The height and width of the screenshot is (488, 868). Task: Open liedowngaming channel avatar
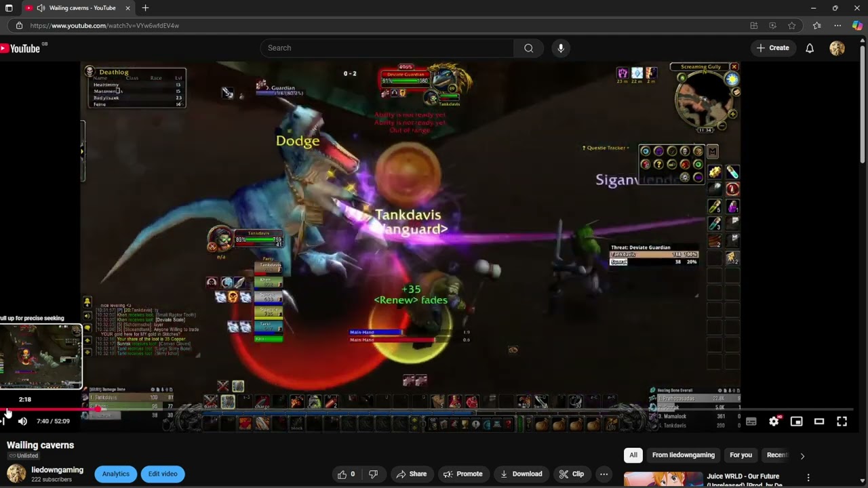tap(16, 473)
